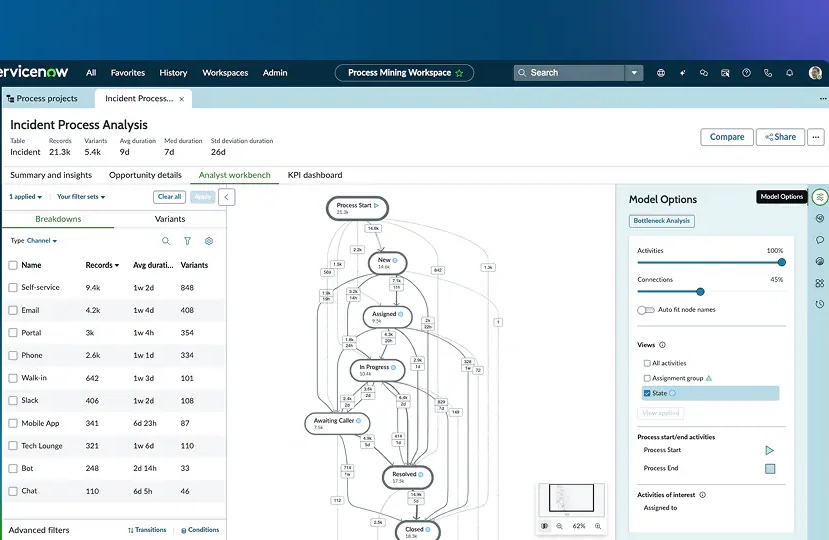Click the search magnifier in Breakdowns
This screenshot has height=540, width=829.
166,241
